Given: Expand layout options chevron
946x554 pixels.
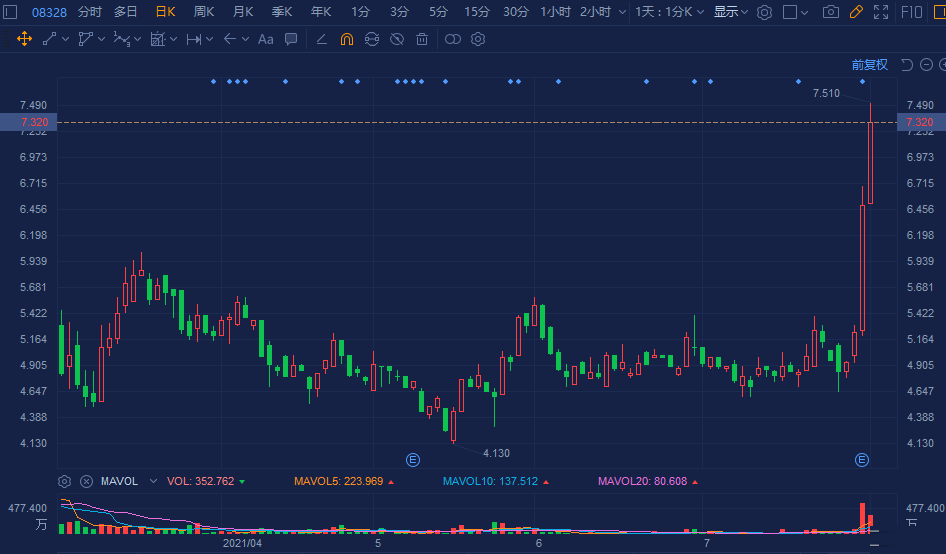Looking at the screenshot, I should [804, 12].
